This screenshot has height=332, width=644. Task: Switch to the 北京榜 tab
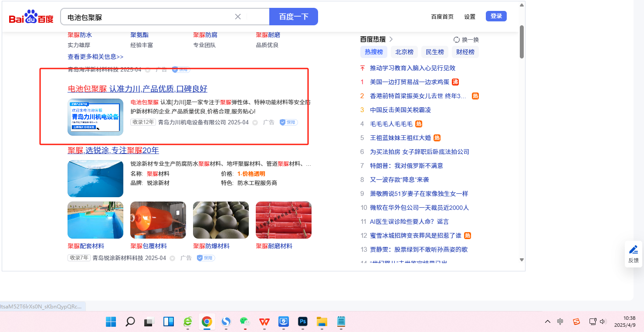point(404,52)
